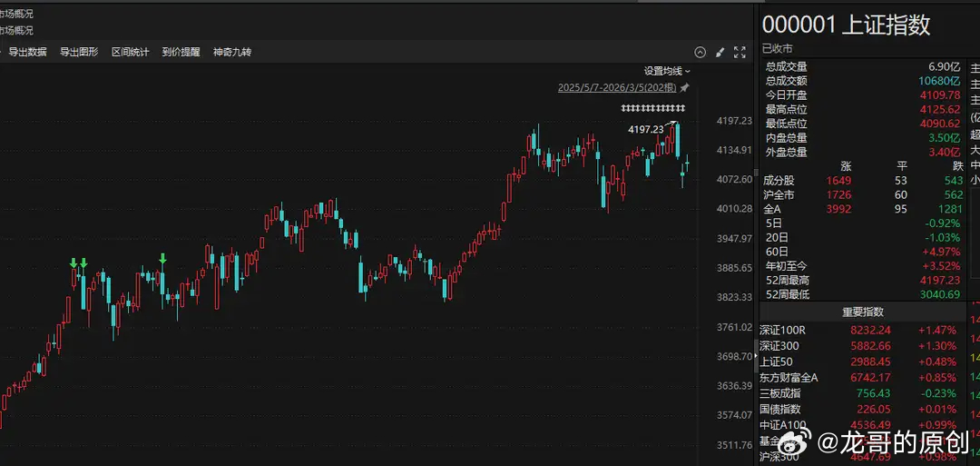The width and height of the screenshot is (980, 466).
Task: Select the 52周最低 3040.69 row
Action: (863, 294)
